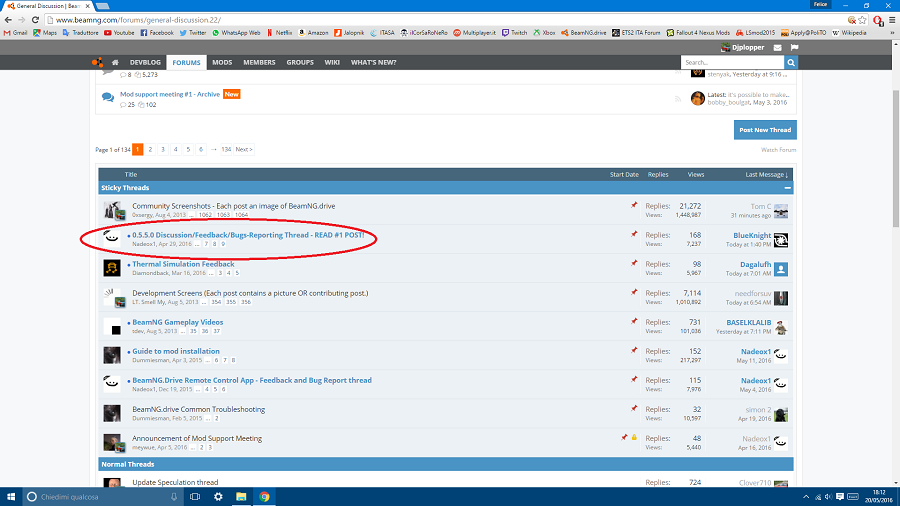900x506 pixels.
Task: Click Cortana search box on taskbar
Action: point(103,497)
